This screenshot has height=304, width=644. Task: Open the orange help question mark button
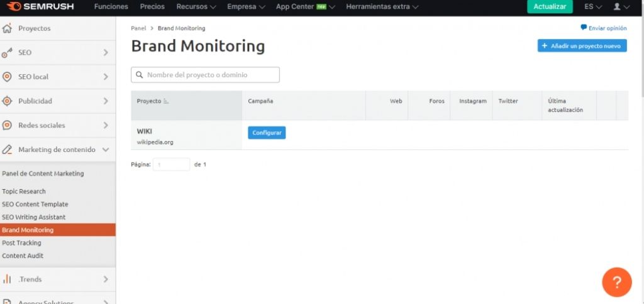coord(616,282)
